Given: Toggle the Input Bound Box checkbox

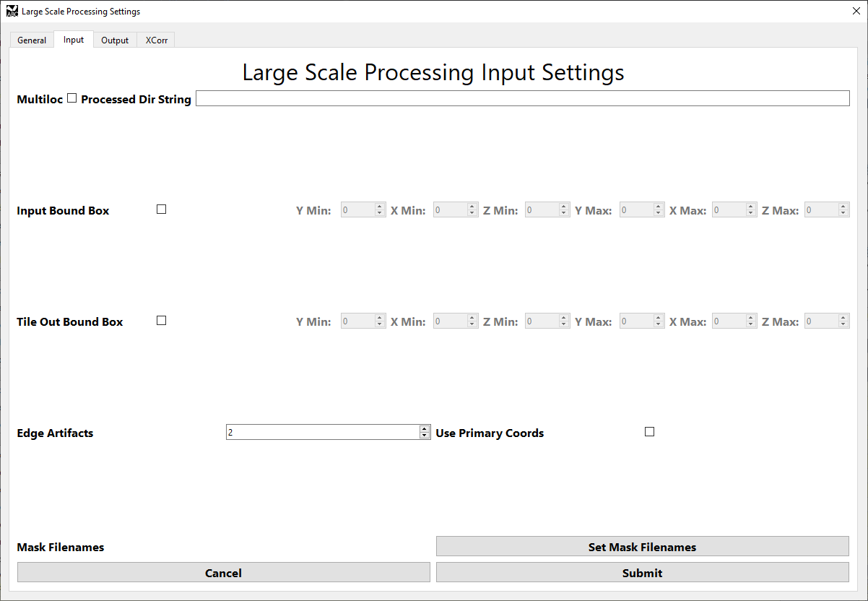Looking at the screenshot, I should tap(162, 209).
